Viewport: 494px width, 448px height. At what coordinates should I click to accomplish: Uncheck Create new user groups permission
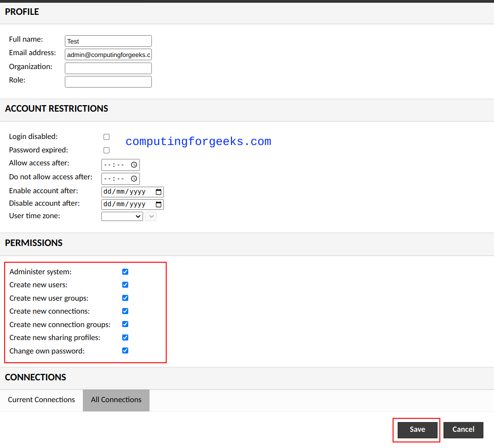(x=125, y=298)
